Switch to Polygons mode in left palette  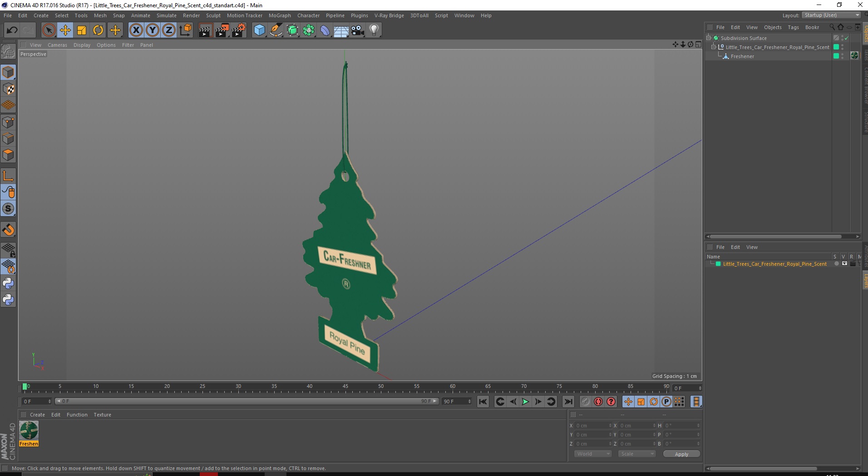8,155
